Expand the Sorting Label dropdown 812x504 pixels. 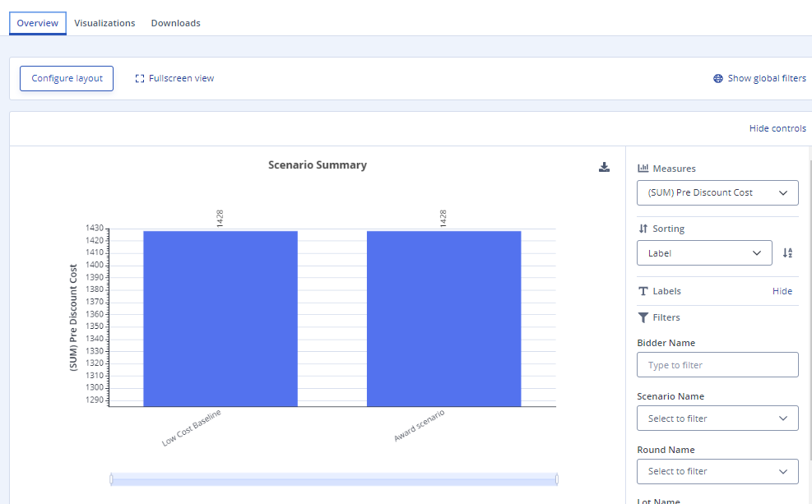click(x=704, y=253)
